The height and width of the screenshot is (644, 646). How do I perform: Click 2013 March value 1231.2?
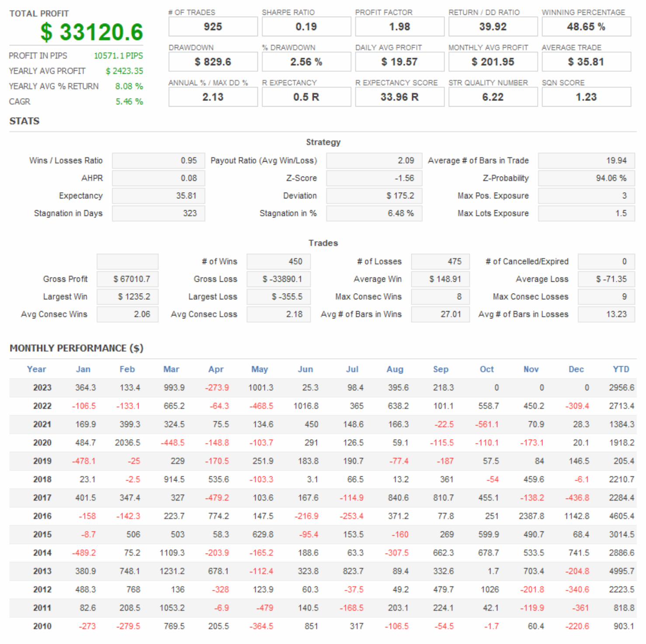(x=172, y=571)
